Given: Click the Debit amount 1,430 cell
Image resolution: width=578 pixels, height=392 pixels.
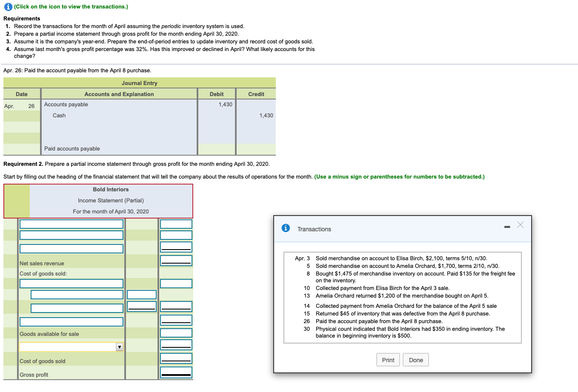Looking at the screenshot, I should [226, 104].
